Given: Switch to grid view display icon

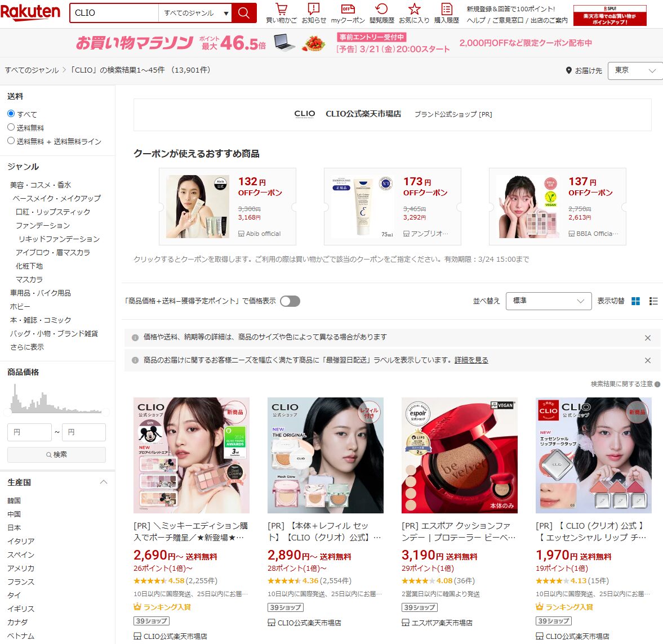Looking at the screenshot, I should [x=635, y=301].
